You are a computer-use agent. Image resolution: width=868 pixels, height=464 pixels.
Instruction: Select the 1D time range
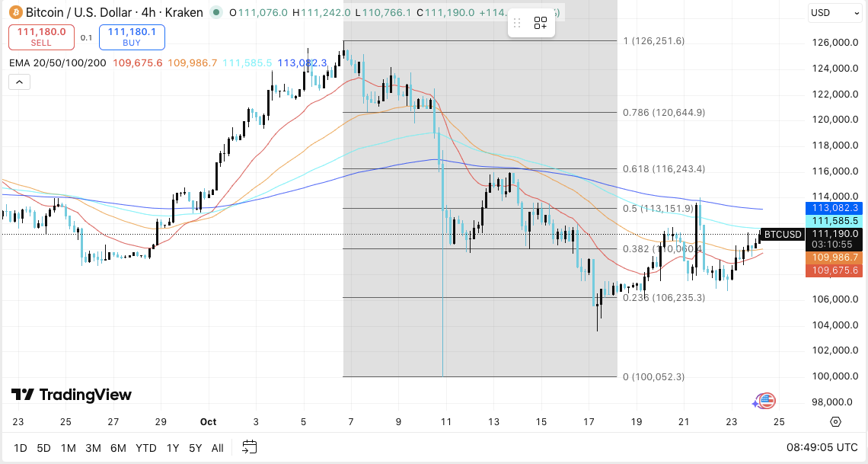click(x=21, y=448)
